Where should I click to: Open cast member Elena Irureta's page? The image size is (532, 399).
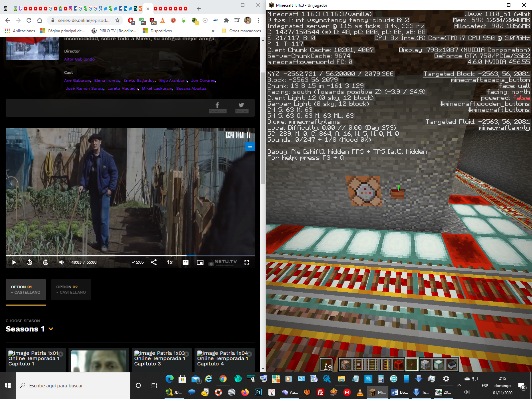coord(107,80)
